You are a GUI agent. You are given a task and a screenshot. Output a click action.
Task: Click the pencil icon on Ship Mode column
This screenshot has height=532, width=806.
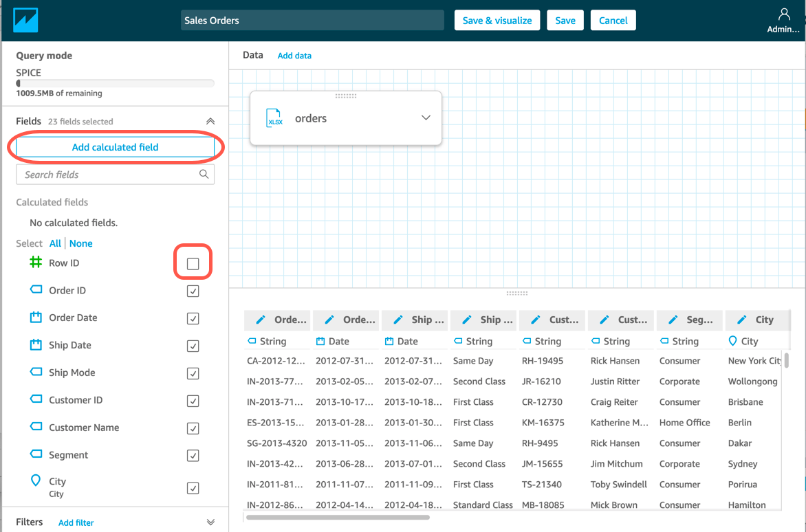tap(468, 320)
